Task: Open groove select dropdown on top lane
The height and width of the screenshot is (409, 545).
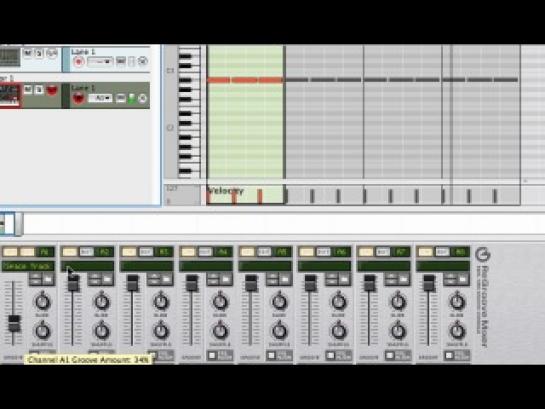Action: [x=100, y=62]
